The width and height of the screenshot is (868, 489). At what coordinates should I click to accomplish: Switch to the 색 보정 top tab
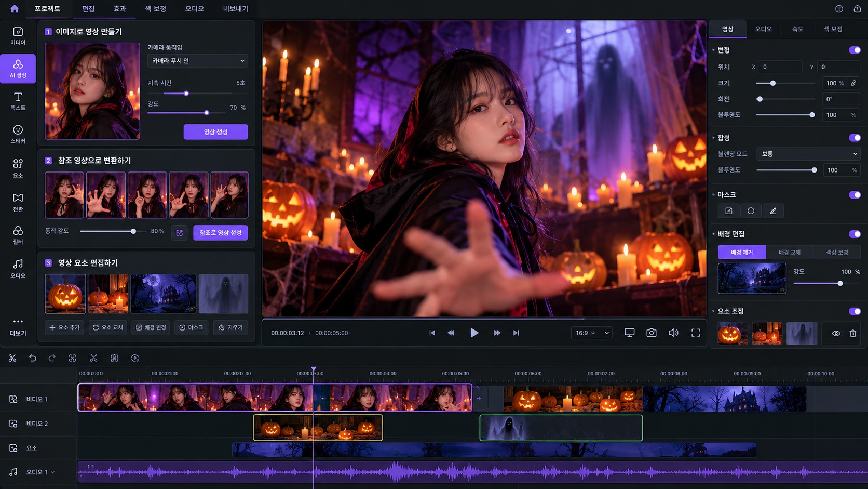(x=156, y=9)
